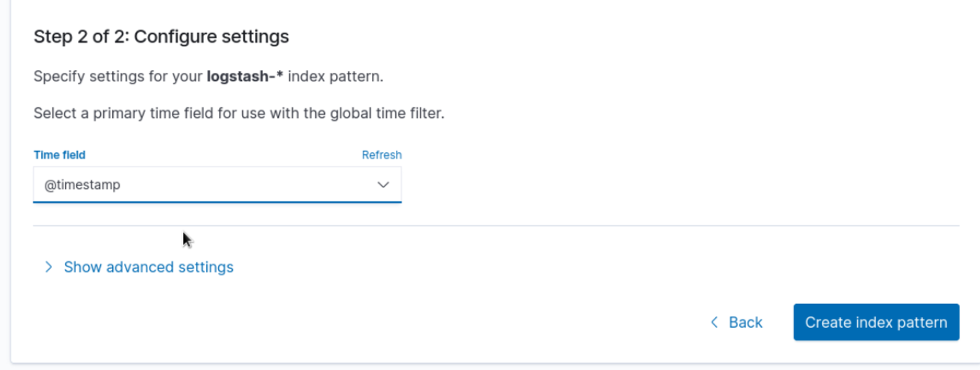
Task: Go back using the Back button text
Action: (746, 322)
